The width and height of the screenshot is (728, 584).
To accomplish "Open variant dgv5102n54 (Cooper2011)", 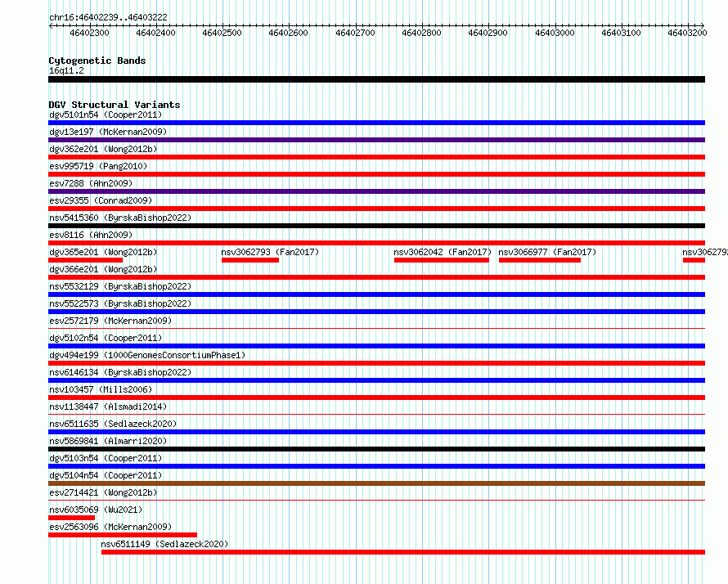I will click(x=106, y=338).
